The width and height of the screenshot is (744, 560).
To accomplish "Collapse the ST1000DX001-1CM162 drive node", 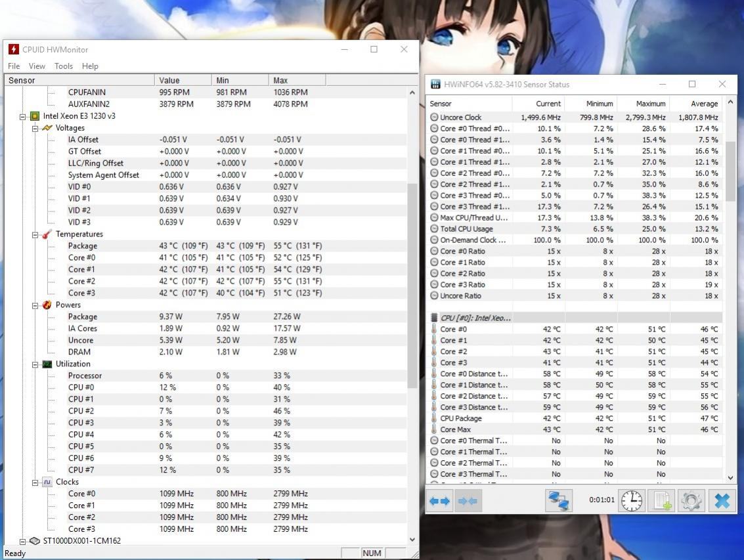I will point(22,542).
